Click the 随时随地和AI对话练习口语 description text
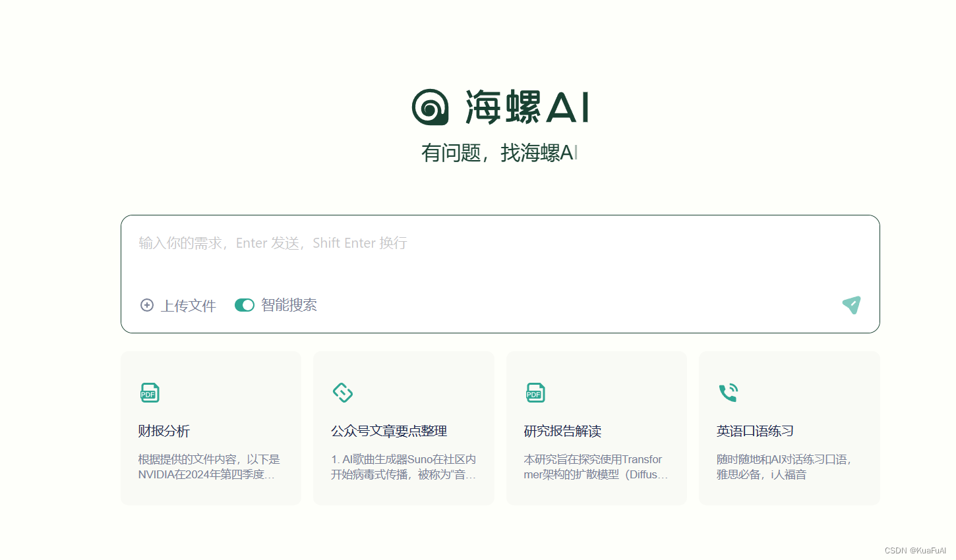Viewport: 956px width, 560px height. (784, 467)
